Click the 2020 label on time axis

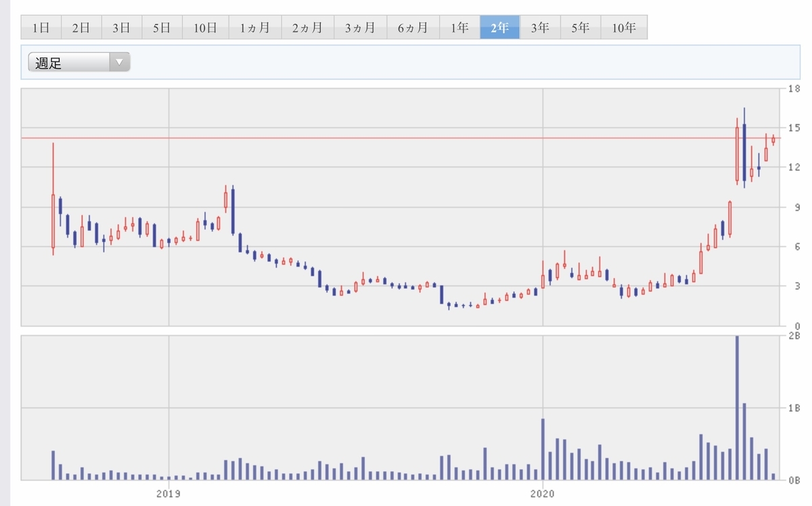(543, 493)
